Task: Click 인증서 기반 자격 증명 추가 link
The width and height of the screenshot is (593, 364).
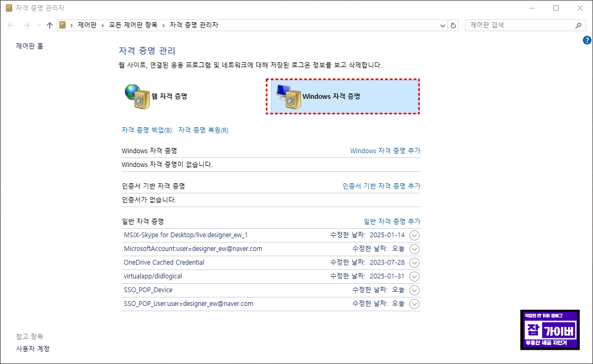Action: [x=381, y=186]
